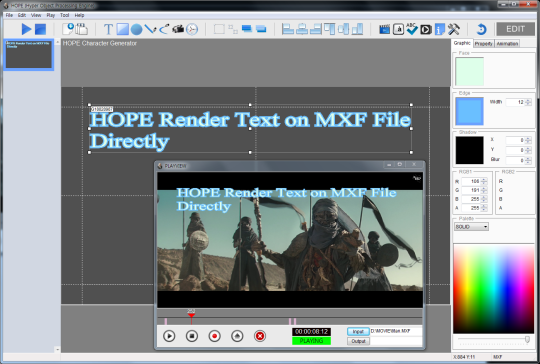The width and height of the screenshot is (540, 364).
Task: Click the preview player icon in the toolbar
Action: point(426,29)
